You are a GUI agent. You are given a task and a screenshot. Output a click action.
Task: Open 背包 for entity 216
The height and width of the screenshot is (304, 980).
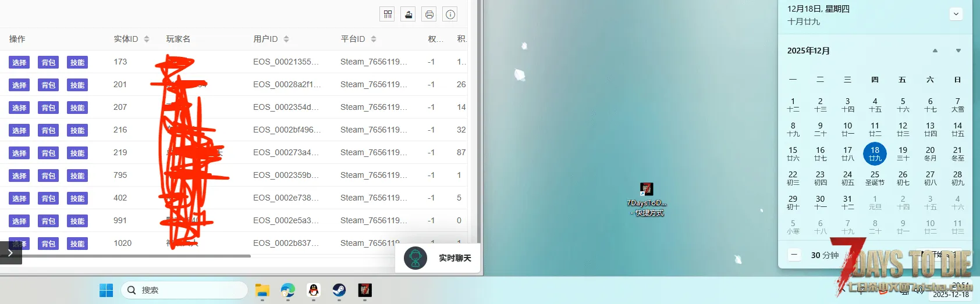click(x=48, y=130)
